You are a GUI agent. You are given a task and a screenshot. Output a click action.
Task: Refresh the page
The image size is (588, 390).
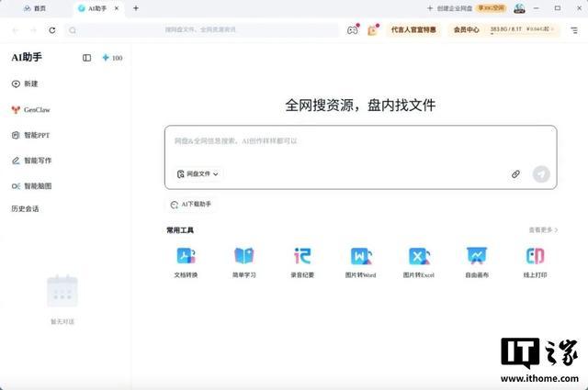(52, 30)
